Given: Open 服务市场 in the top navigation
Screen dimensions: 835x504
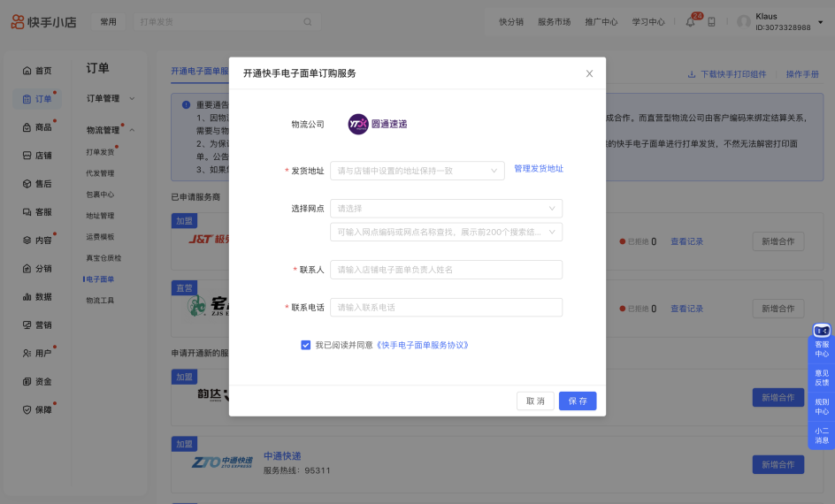Looking at the screenshot, I should pyautogui.click(x=554, y=22).
